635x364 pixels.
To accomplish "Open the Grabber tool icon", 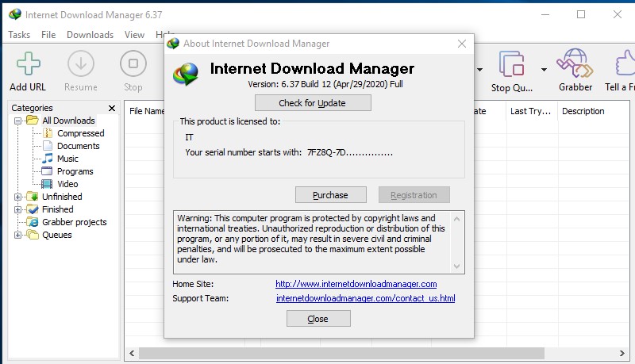I will tap(575, 63).
